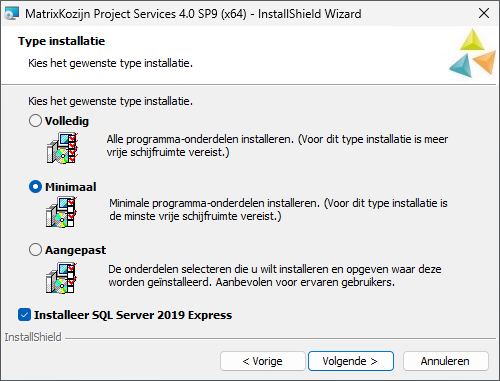
Task: Click the Type installatie heading
Action: click(x=62, y=41)
